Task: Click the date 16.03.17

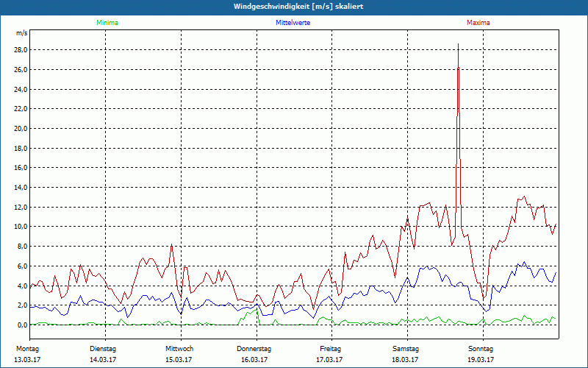Action: pyautogui.click(x=254, y=360)
